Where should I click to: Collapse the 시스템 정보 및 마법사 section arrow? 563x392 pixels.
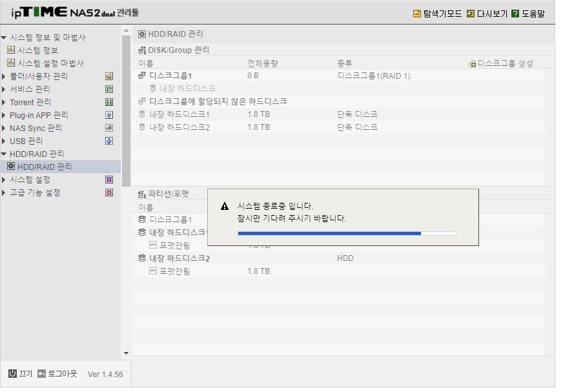(x=4, y=37)
